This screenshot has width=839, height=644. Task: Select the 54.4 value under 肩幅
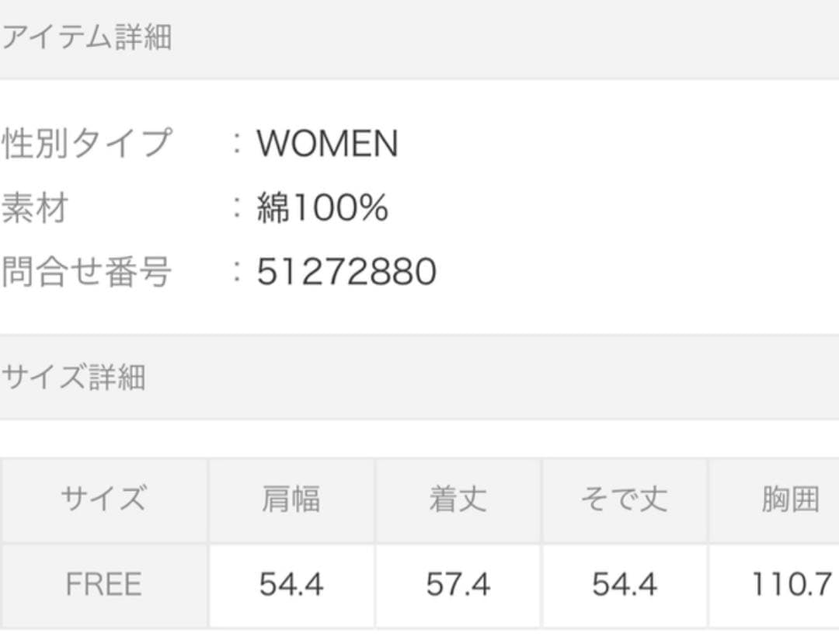pos(291,585)
